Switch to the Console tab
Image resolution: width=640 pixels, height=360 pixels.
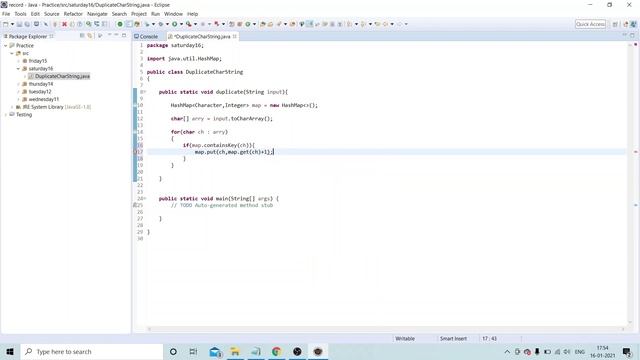pos(146,36)
